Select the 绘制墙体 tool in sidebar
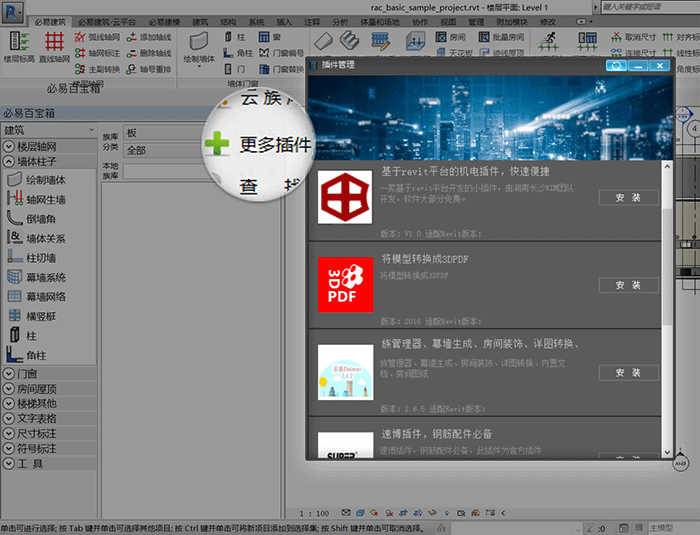Image resolution: width=700 pixels, height=535 pixels. 44,180
